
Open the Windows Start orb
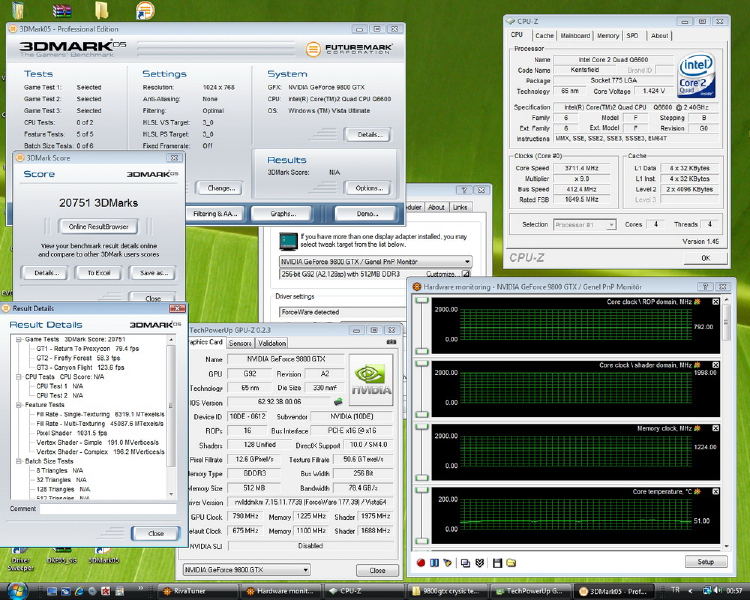17,590
